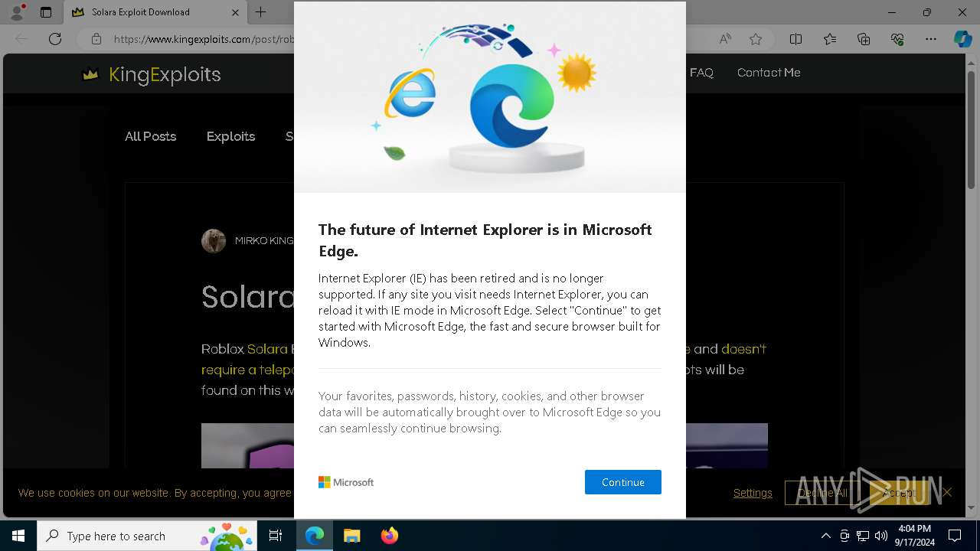Image resolution: width=980 pixels, height=551 pixels.
Task: Dismiss the cookie banner with X
Action: (947, 492)
